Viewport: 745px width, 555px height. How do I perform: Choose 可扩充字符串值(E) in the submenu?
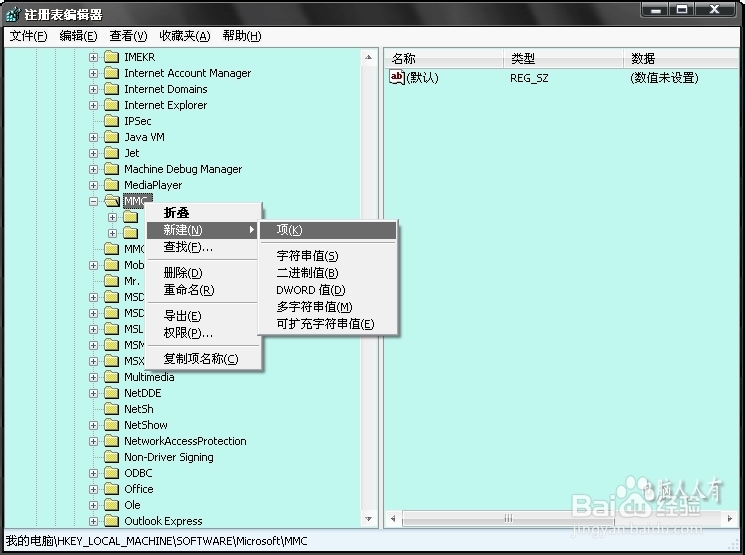pyautogui.click(x=328, y=324)
